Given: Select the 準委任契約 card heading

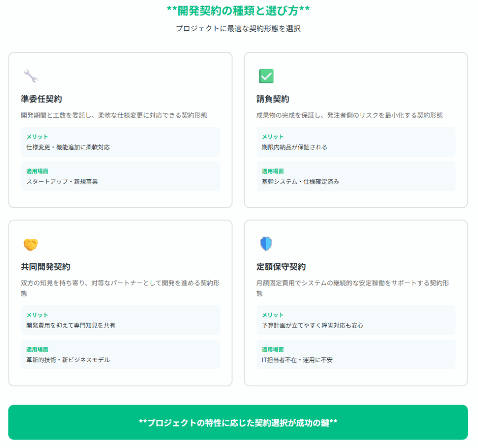Looking at the screenshot, I should pyautogui.click(x=42, y=99).
